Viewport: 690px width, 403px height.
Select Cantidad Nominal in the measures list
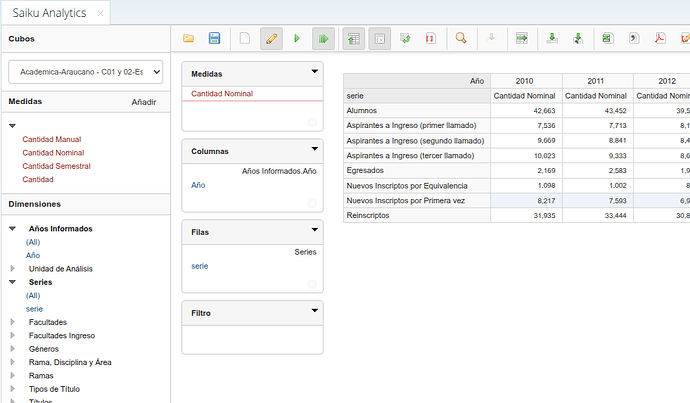pos(53,153)
